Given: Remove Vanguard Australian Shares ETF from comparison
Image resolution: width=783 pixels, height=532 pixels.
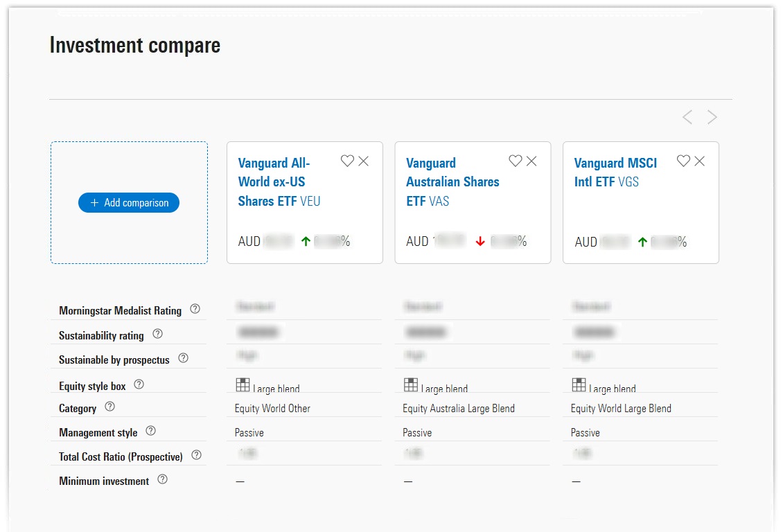Looking at the screenshot, I should tap(532, 161).
